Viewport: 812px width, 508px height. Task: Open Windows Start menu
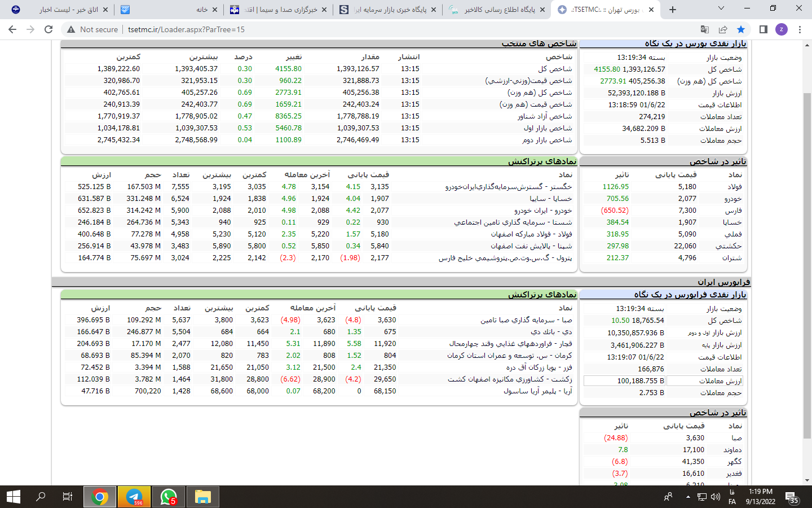(14, 497)
